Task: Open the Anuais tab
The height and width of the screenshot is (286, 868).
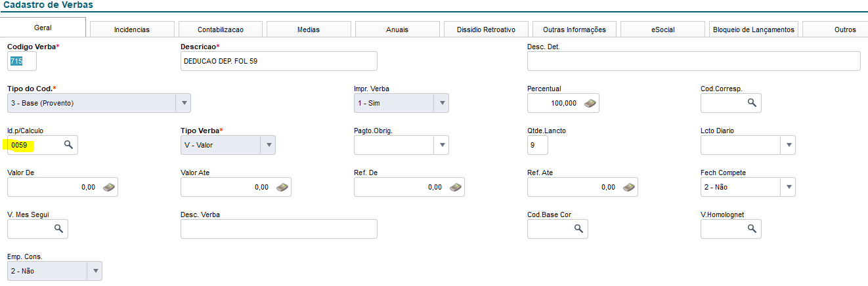Action: [397, 30]
